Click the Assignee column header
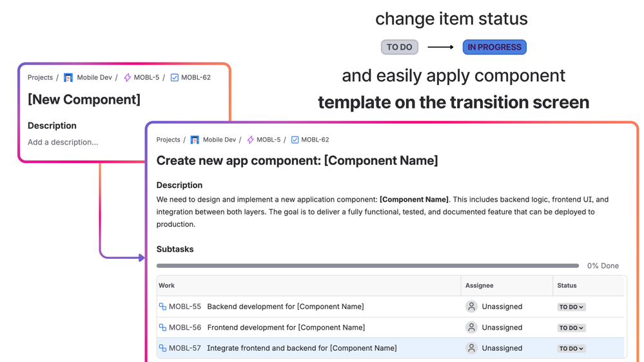 [479, 285]
